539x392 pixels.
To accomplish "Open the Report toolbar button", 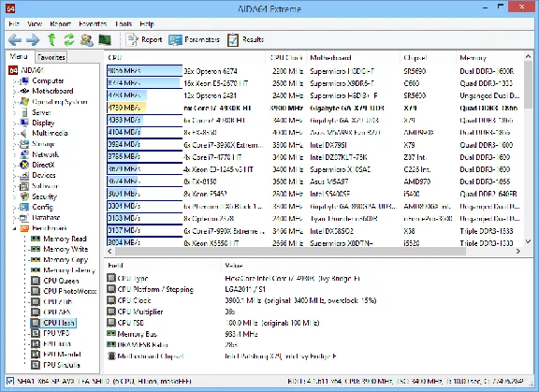I will click(144, 40).
